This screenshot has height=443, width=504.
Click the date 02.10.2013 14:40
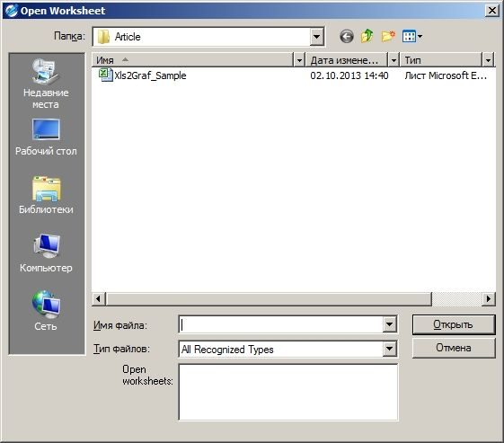(349, 75)
